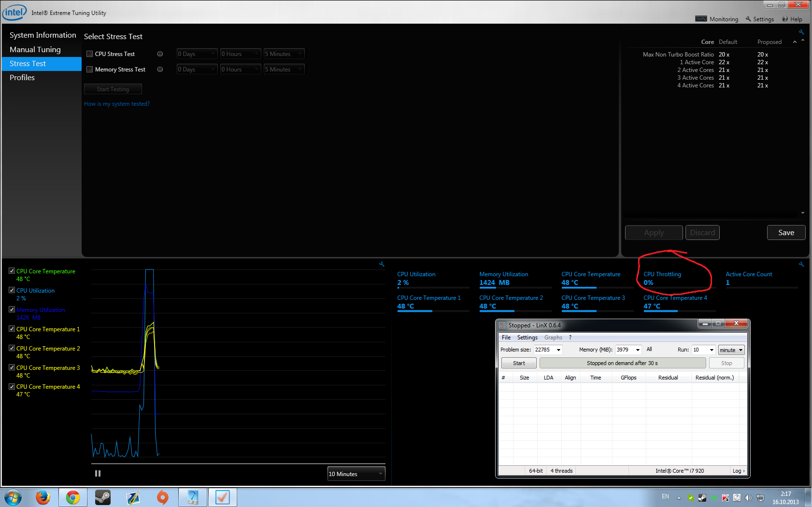Switch to the Intel gauge taskbar app

pyautogui.click(x=193, y=497)
